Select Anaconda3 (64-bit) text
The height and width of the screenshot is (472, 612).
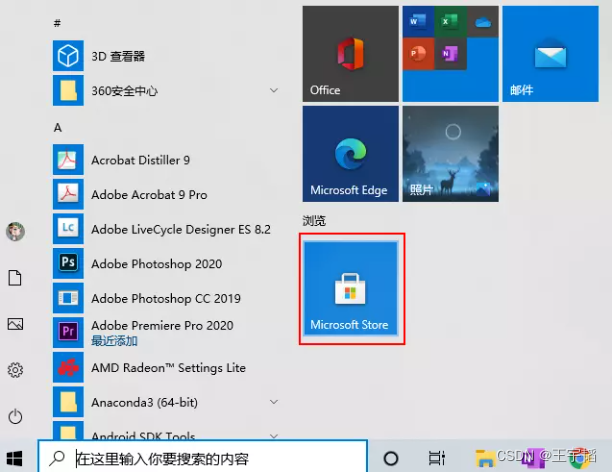[x=144, y=402]
